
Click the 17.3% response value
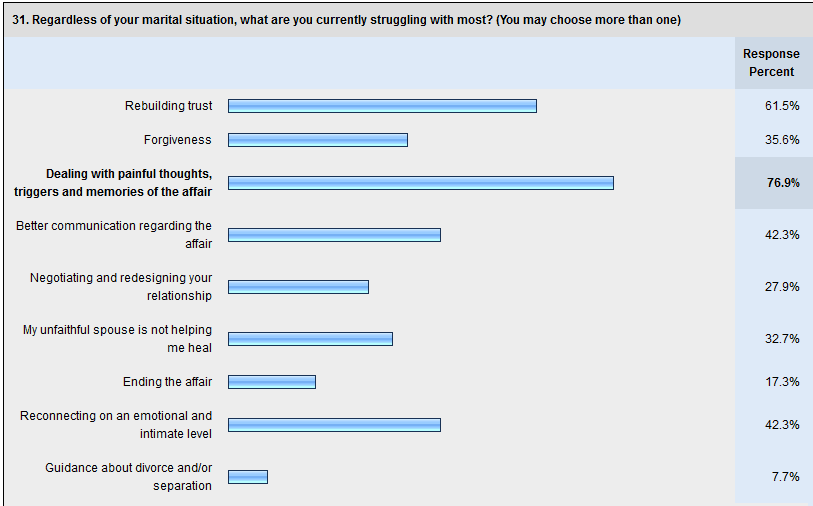(782, 382)
